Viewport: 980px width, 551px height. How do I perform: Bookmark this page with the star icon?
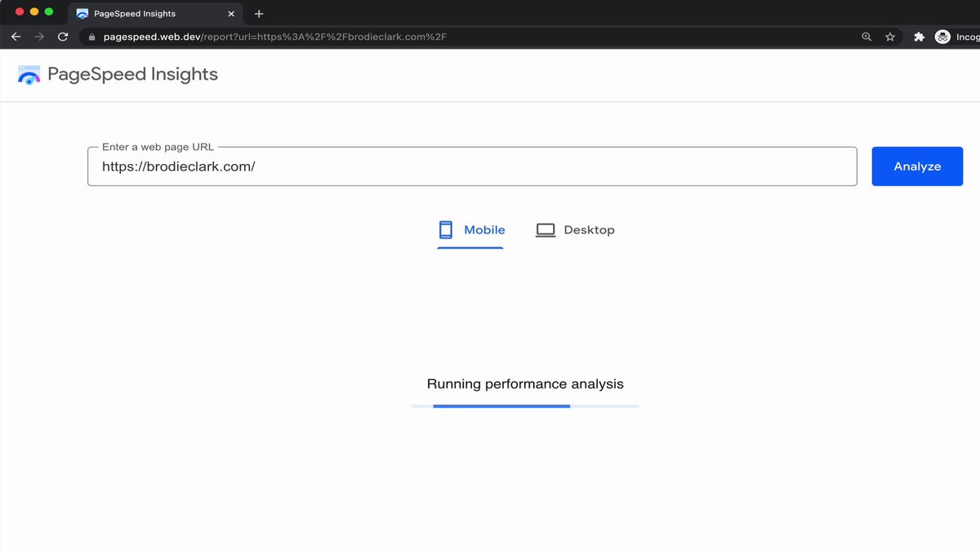pos(890,37)
